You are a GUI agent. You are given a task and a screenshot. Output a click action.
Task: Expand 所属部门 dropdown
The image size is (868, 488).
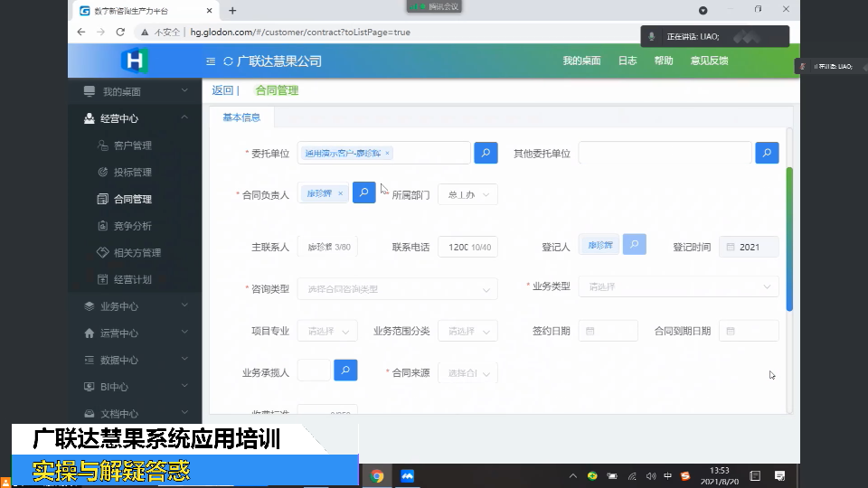tap(467, 194)
